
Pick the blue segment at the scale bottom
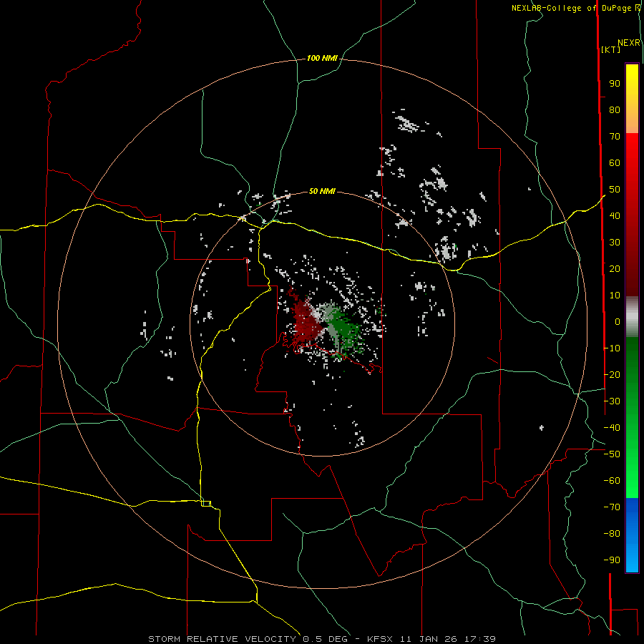632,535
